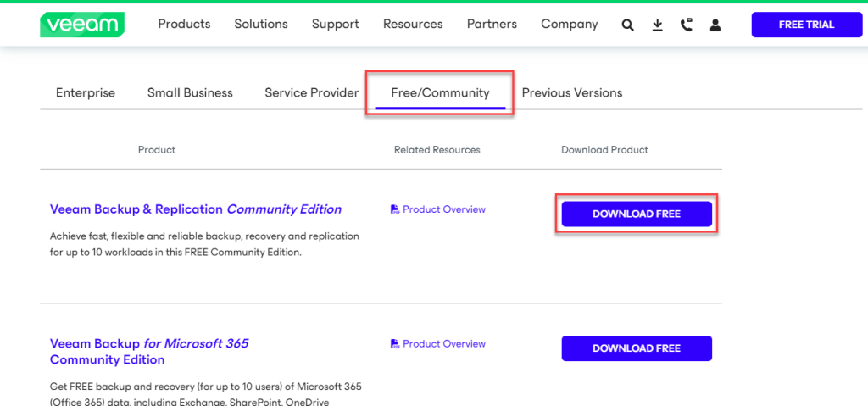Switch to the Enterprise tab
Image resolution: width=868 pixels, height=406 pixels.
(86, 93)
